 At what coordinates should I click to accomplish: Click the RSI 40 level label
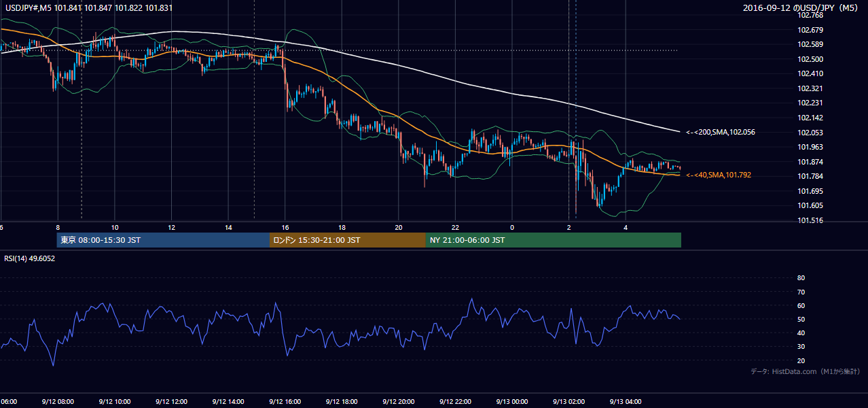(801, 333)
